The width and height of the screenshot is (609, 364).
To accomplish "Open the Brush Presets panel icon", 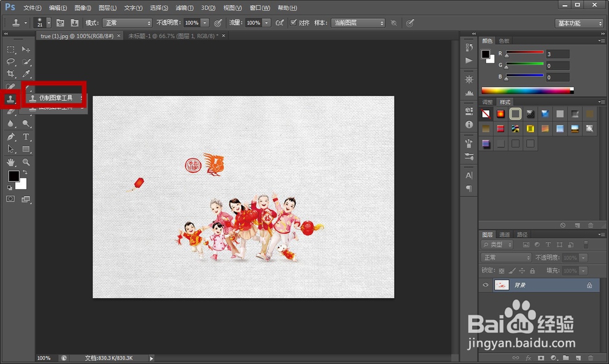I will [x=469, y=156].
